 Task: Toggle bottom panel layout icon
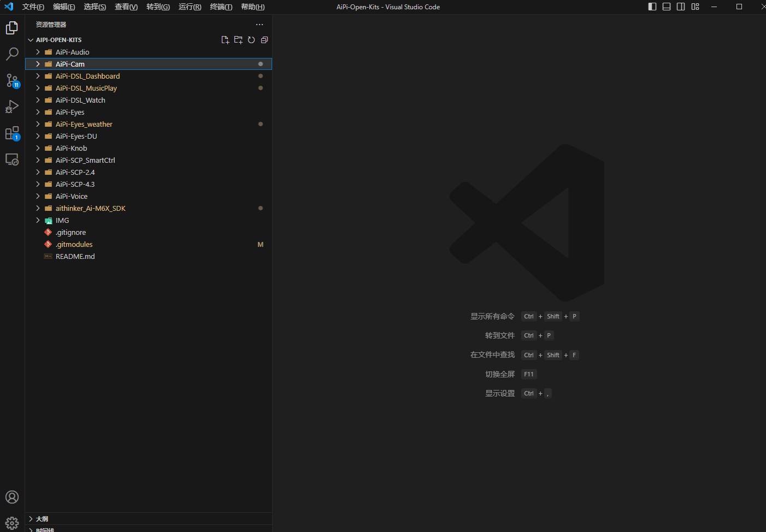667,7
